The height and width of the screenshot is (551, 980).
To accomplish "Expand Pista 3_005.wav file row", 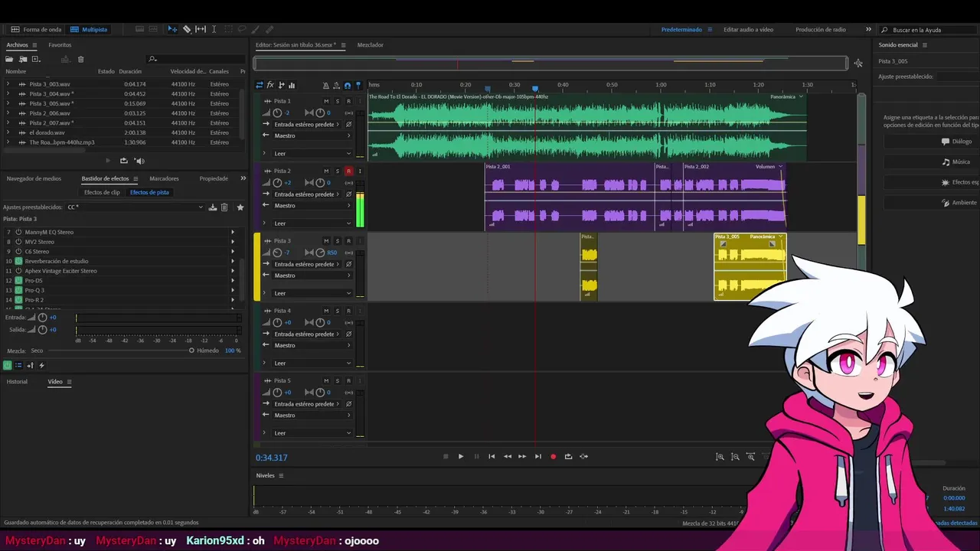I will tap(8, 103).
